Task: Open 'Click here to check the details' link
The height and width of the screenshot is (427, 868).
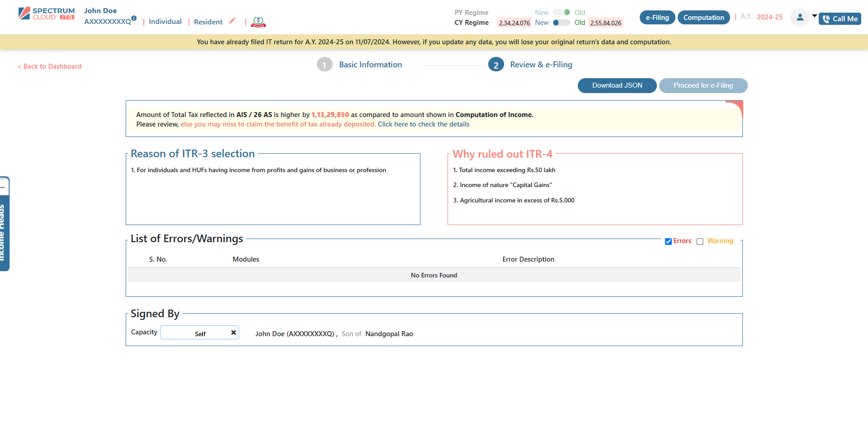Action: coord(423,124)
